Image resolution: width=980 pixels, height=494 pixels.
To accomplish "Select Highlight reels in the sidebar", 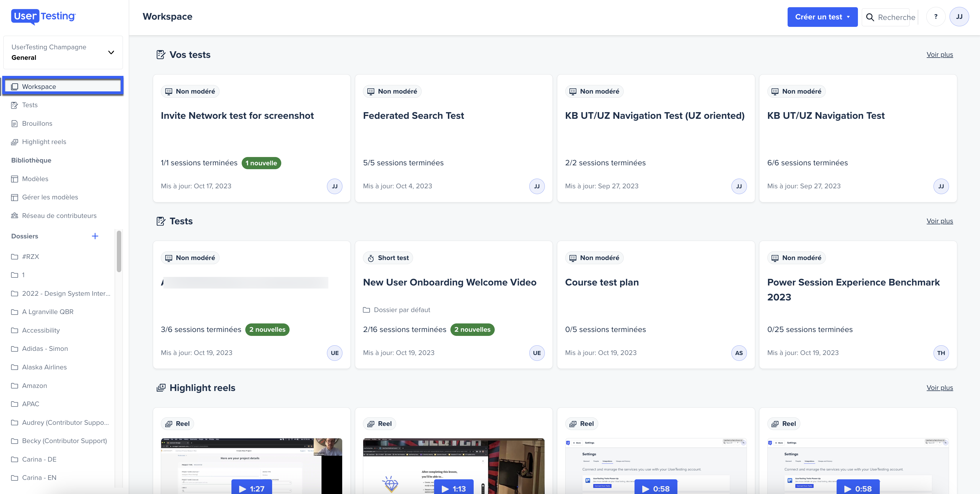I will [44, 141].
